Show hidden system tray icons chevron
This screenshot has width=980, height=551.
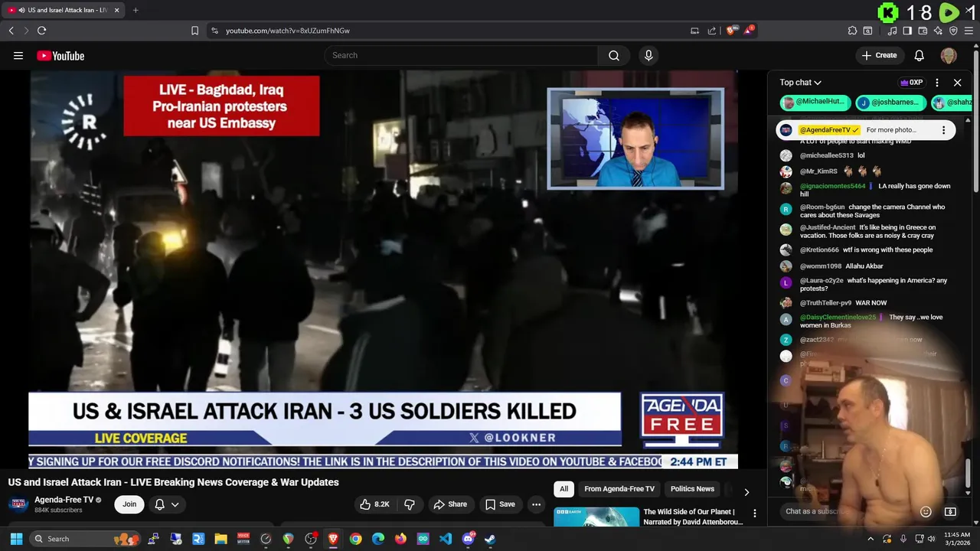coord(871,539)
